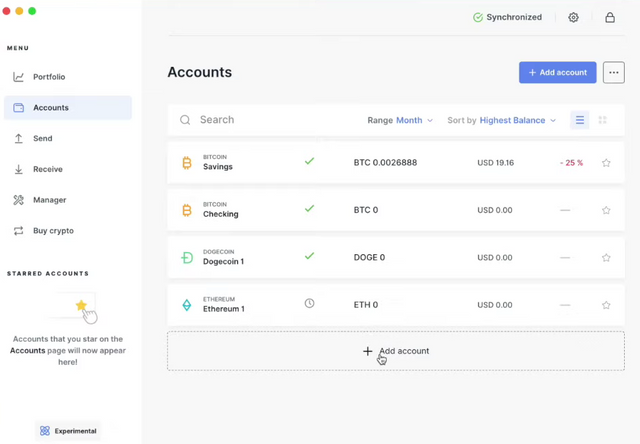Switch to grid view mode
640x444 pixels.
(x=602, y=120)
